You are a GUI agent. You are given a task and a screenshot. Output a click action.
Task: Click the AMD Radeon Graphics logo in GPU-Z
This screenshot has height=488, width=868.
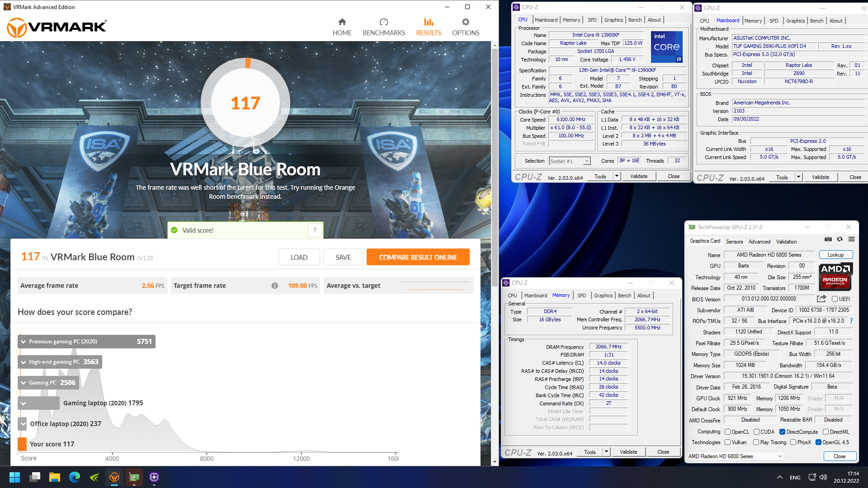click(x=835, y=277)
